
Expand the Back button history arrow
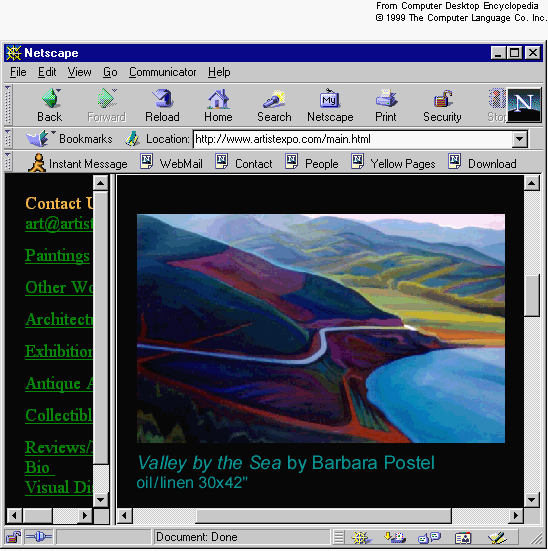[58, 91]
